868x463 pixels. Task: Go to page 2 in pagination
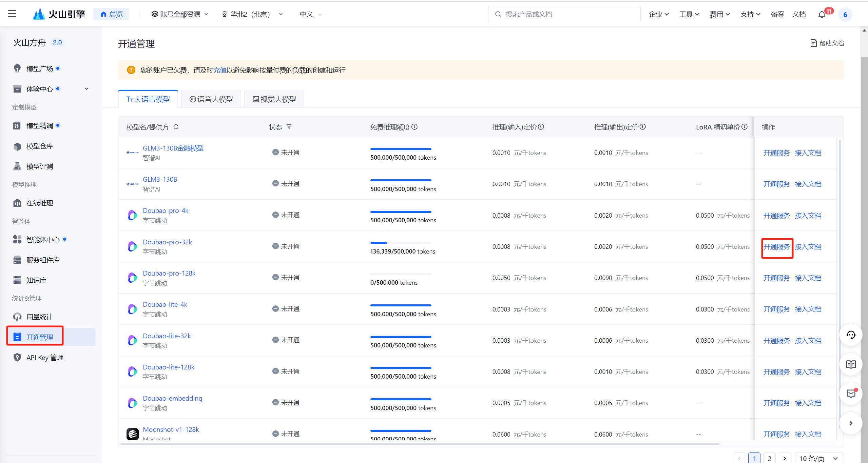coord(770,458)
